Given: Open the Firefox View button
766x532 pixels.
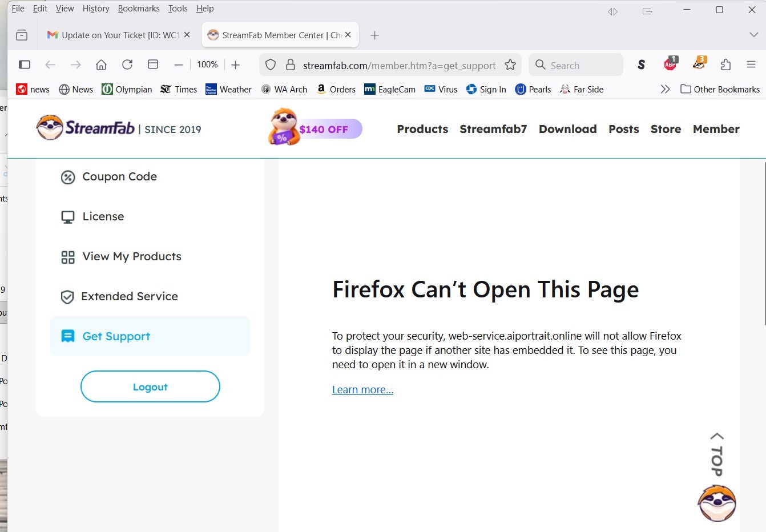Looking at the screenshot, I should pyautogui.click(x=22, y=35).
